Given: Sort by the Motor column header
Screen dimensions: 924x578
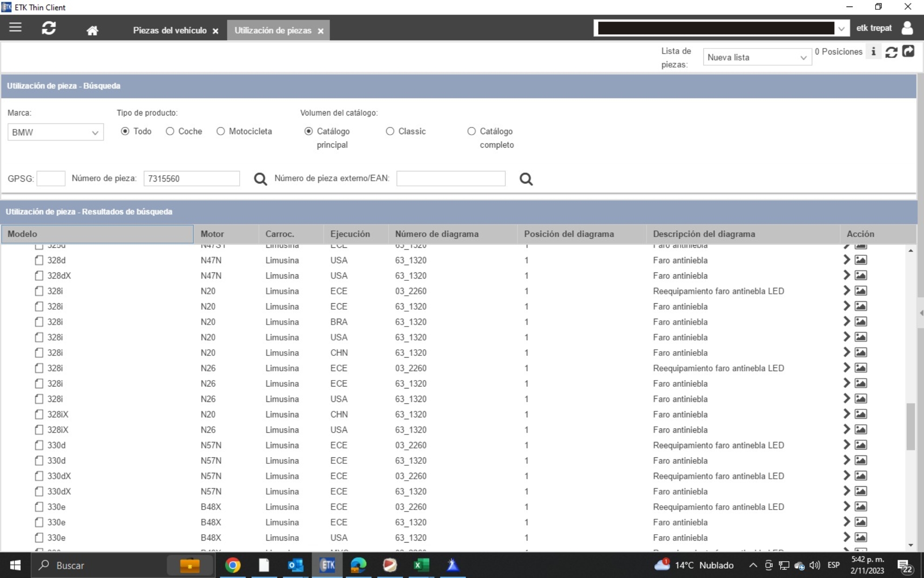Looking at the screenshot, I should click(x=212, y=234).
